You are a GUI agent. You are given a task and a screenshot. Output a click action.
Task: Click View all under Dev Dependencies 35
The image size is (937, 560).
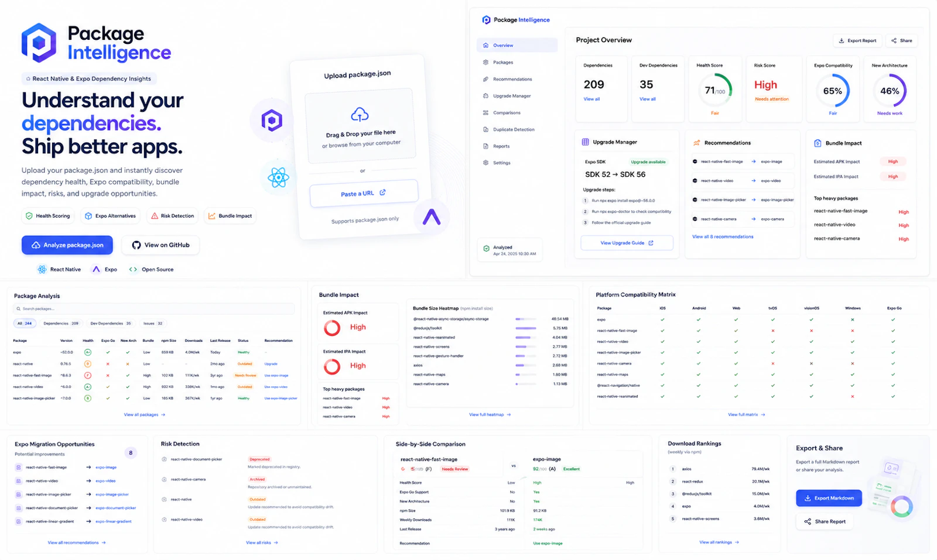tap(648, 99)
